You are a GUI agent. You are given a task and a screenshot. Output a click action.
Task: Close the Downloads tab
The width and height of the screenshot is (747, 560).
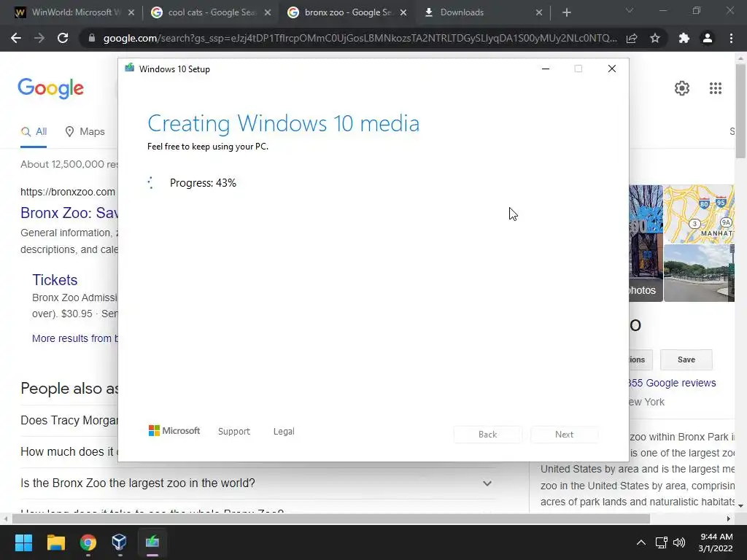click(x=539, y=12)
